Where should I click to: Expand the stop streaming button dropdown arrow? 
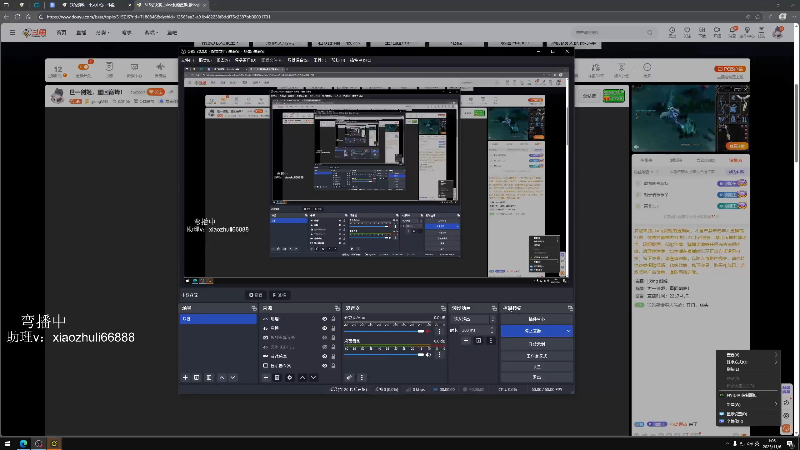[x=568, y=330]
